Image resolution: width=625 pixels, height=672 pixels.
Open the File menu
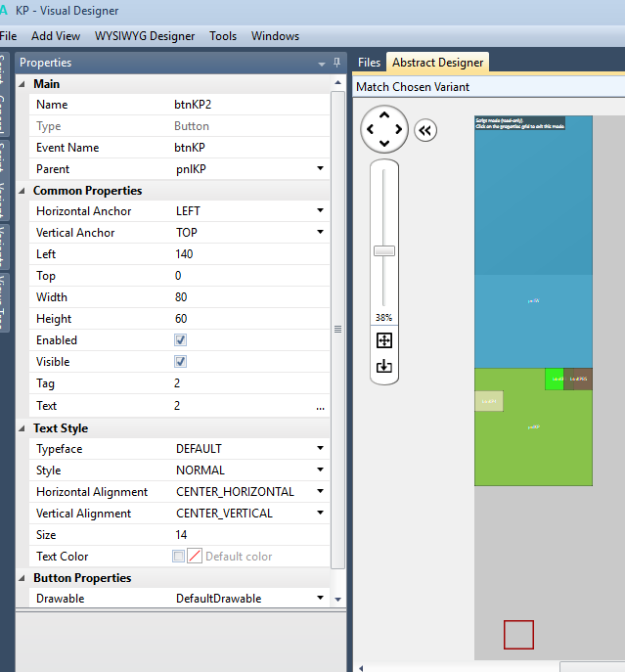(x=8, y=36)
